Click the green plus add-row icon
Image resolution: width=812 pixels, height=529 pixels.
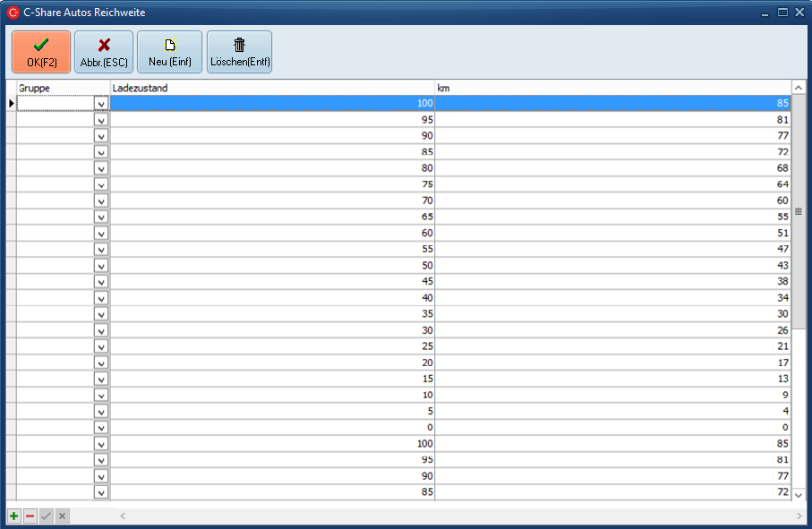14,516
